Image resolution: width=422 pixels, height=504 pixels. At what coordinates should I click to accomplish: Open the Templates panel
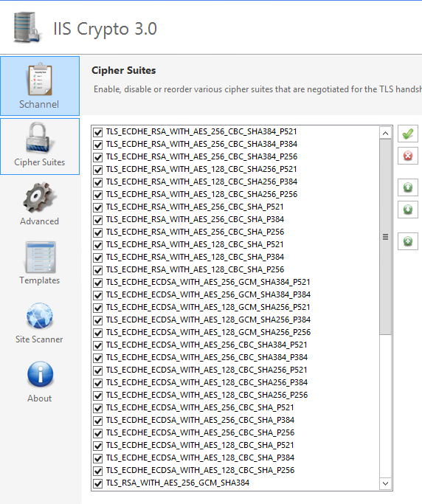click(40, 263)
